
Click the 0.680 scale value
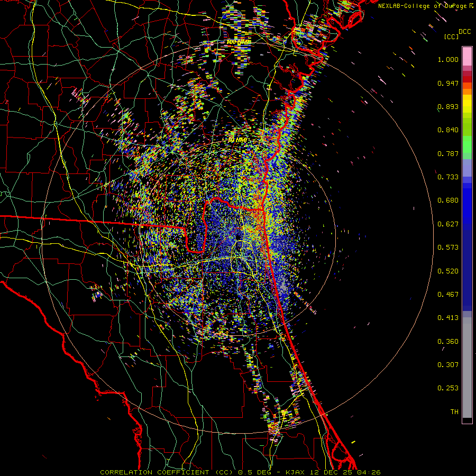(448, 200)
